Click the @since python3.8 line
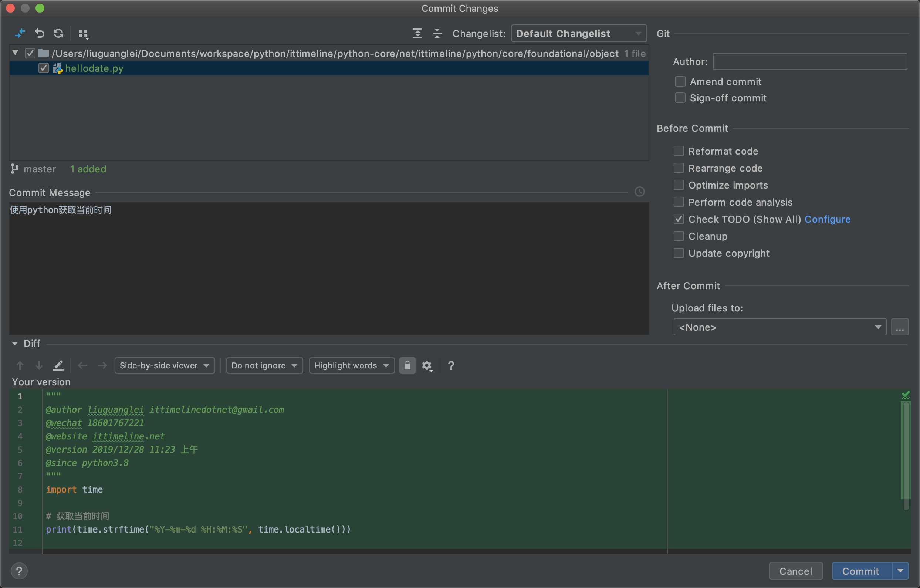 point(87,463)
